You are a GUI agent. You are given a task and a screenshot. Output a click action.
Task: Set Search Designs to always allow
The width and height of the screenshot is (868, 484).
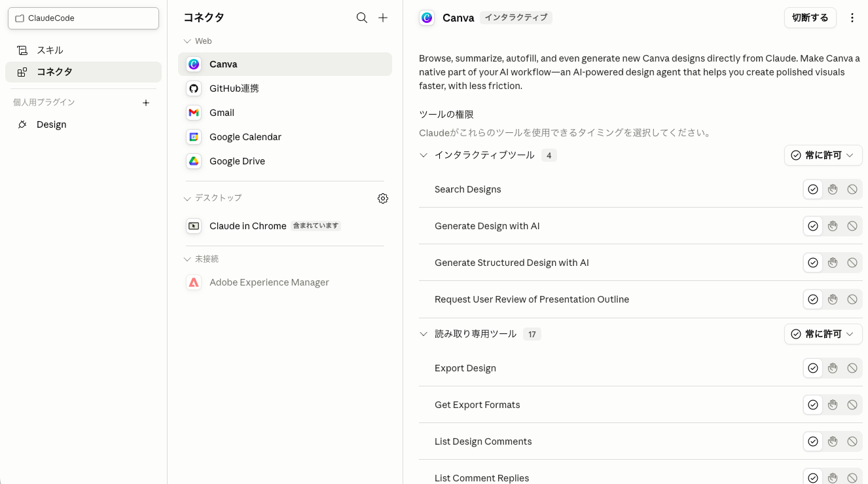(x=813, y=189)
